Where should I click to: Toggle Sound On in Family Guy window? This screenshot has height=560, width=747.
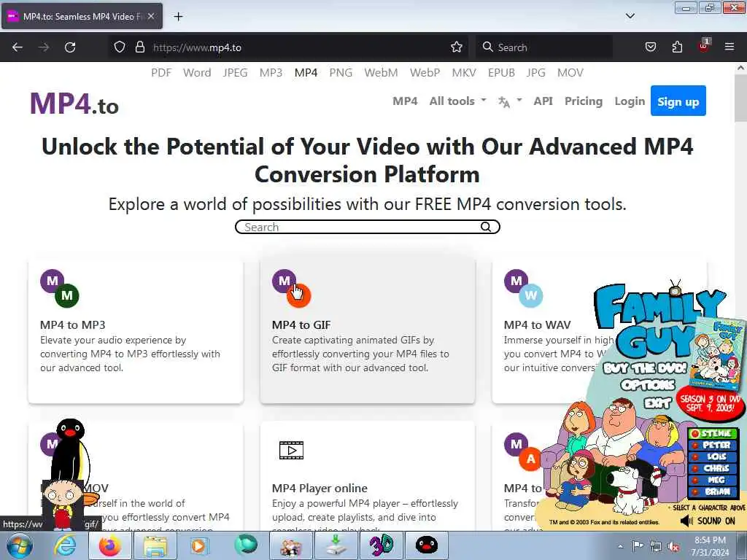(708, 521)
